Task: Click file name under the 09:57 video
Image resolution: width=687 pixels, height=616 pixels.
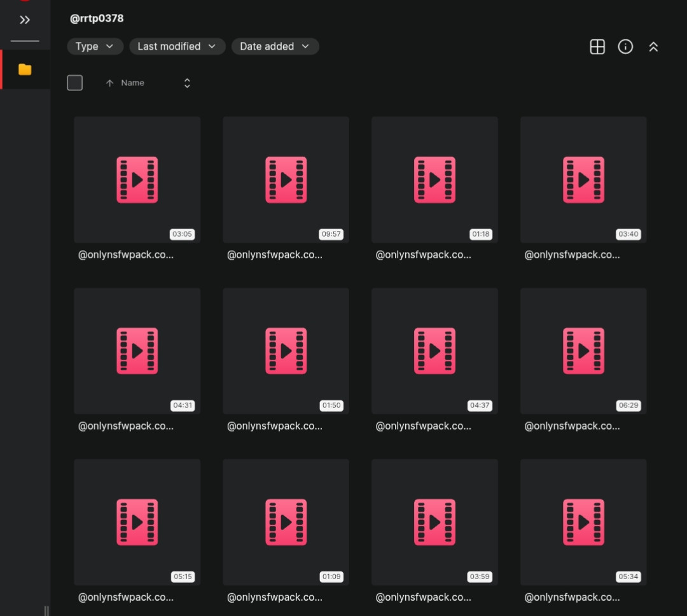Action: coord(275,255)
